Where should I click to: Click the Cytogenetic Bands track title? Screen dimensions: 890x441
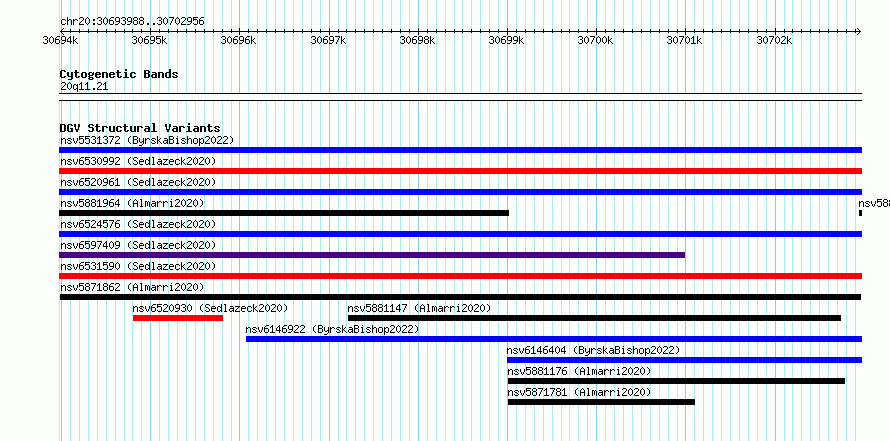tap(119, 74)
